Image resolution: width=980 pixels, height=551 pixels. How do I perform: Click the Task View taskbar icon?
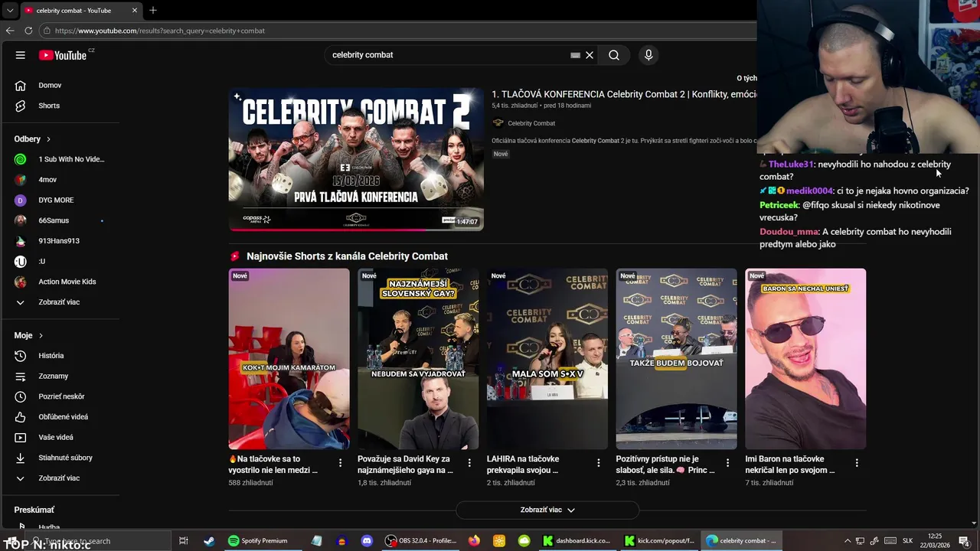pos(184,541)
